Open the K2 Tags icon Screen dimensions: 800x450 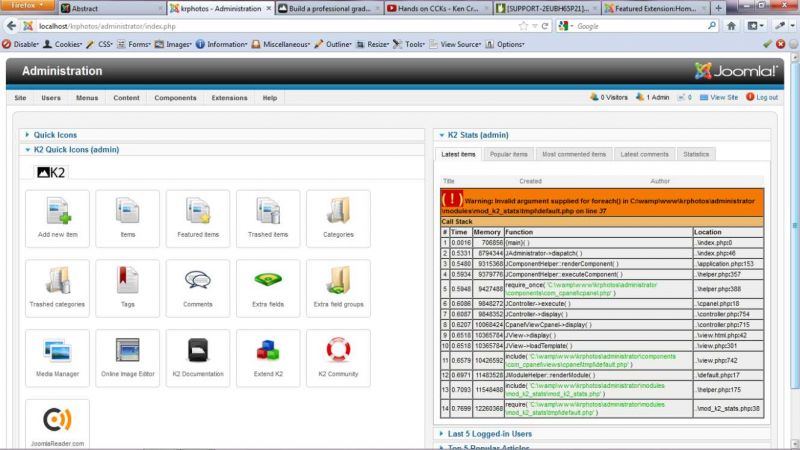(128, 288)
